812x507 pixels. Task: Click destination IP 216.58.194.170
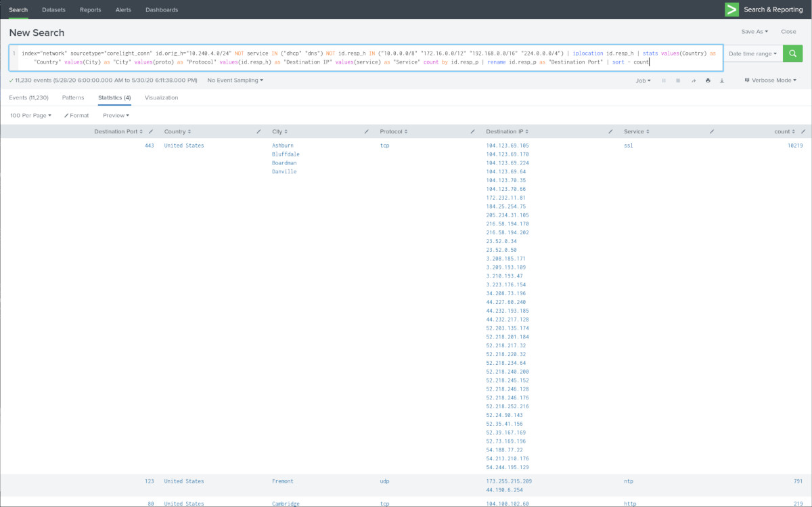[x=507, y=224]
